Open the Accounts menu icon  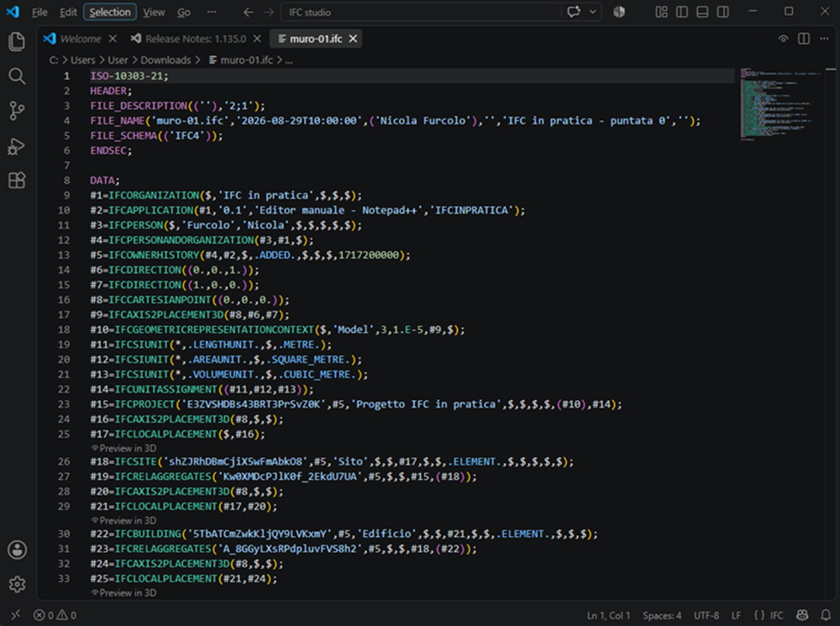coord(17,550)
